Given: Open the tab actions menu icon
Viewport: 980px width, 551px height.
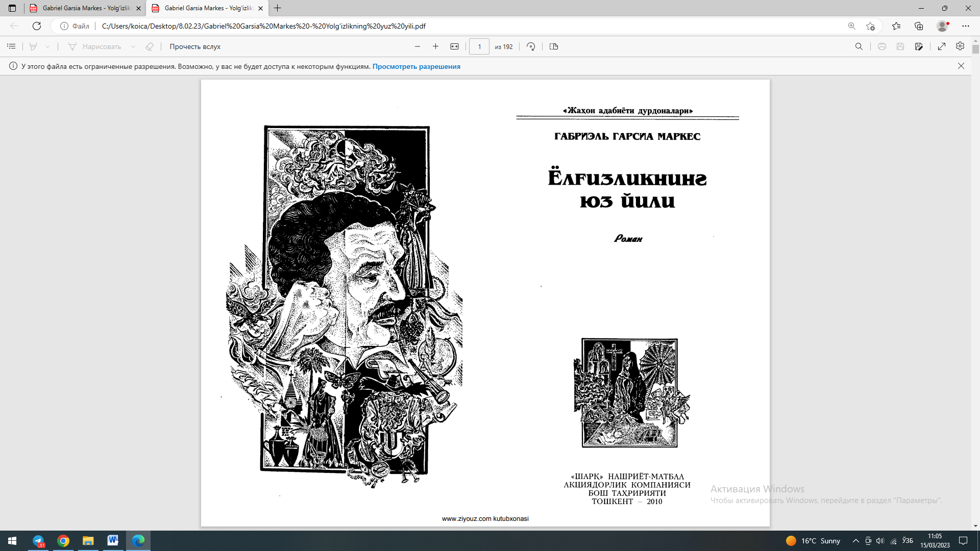Looking at the screenshot, I should (12, 8).
